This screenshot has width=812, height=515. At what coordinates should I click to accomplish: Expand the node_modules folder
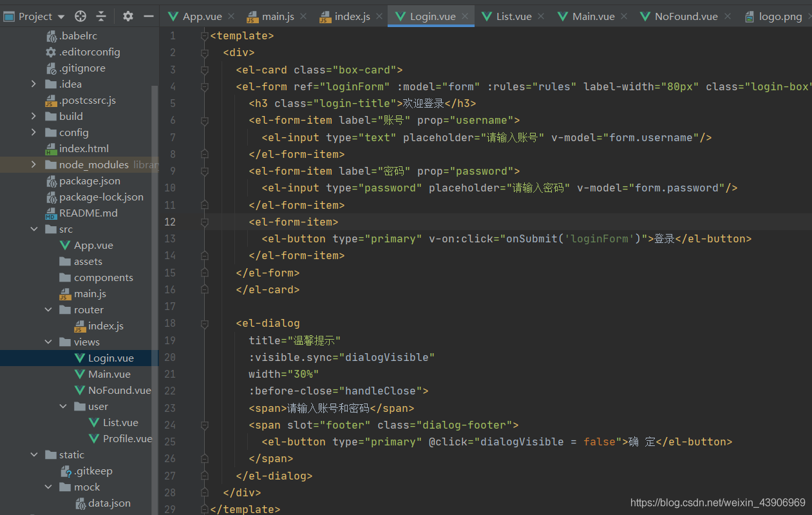(x=33, y=164)
